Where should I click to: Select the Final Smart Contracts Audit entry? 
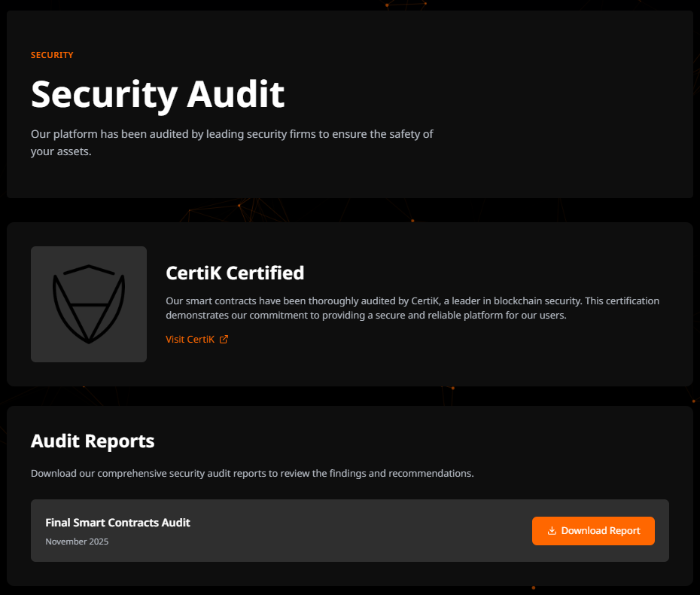[117, 522]
